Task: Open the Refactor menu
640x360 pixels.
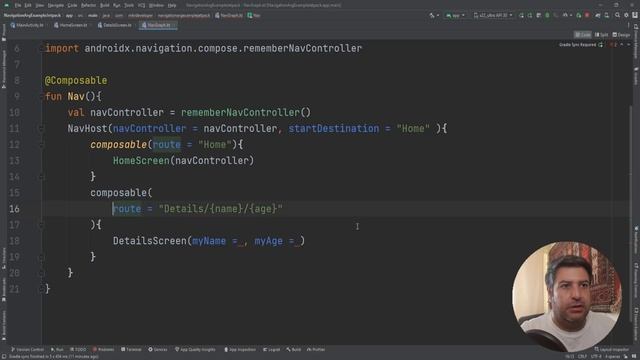Action: tap(89, 5)
